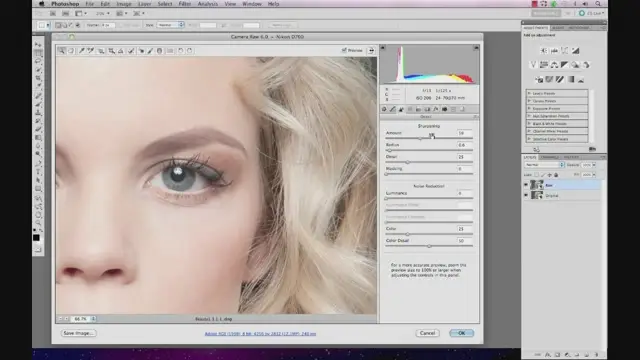Open the Snapshots panel icon
Screen dimensions: 640x360
pos(462,109)
